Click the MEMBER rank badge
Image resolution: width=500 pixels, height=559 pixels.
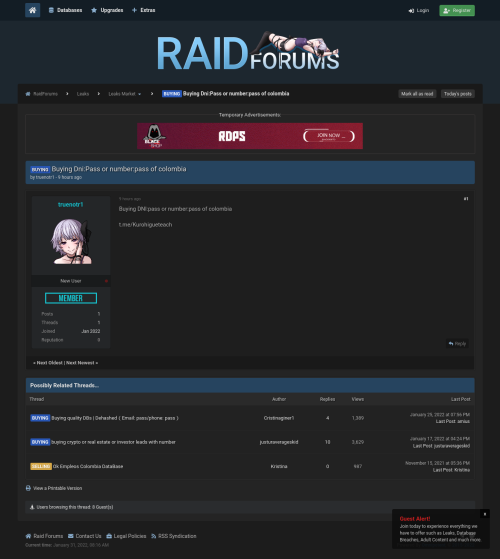(71, 298)
